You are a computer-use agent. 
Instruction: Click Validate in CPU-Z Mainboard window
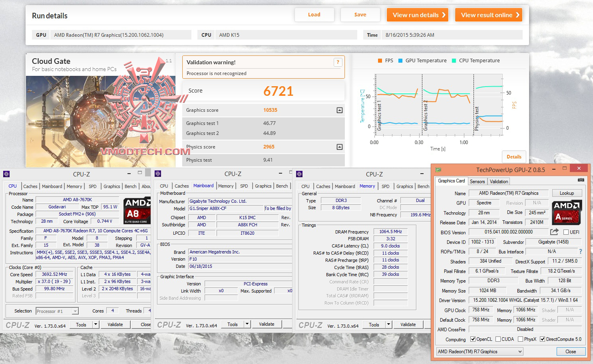coord(267,324)
